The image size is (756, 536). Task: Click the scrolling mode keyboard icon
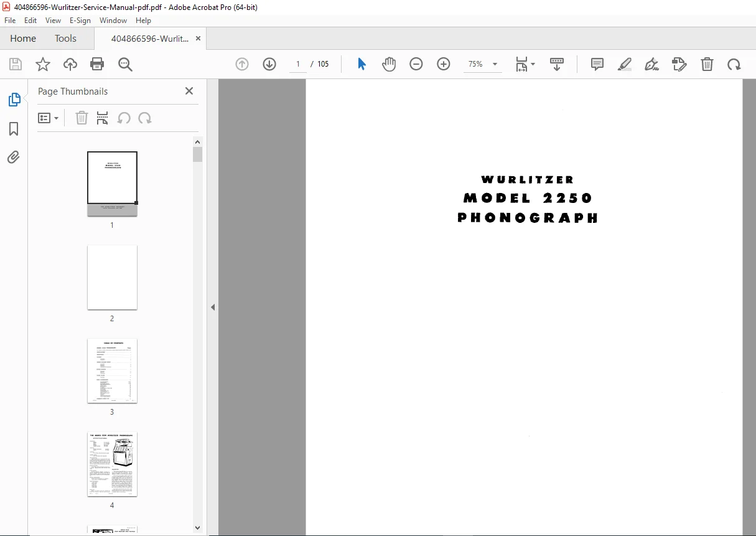coord(557,64)
